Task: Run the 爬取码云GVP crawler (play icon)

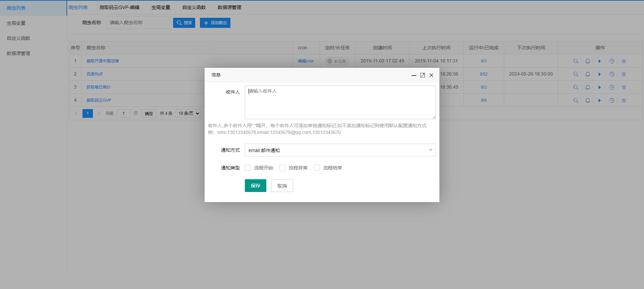Action: click(599, 100)
